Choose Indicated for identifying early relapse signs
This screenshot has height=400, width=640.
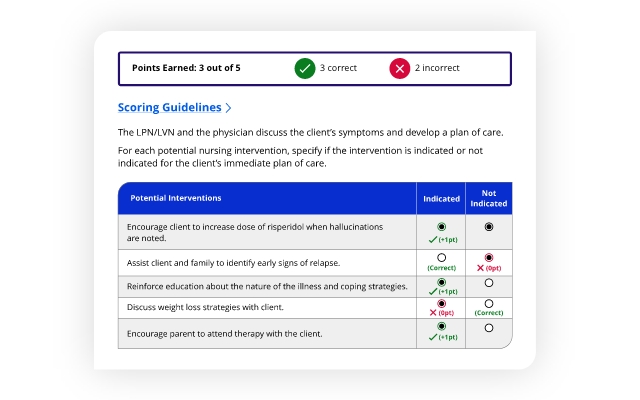(441, 257)
